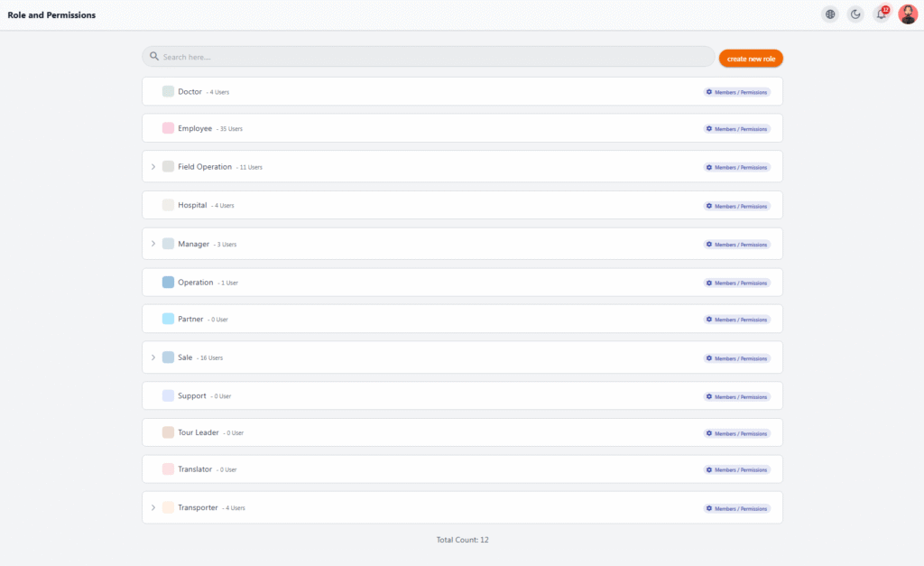Open Members / Permissions for Transporter

(x=736, y=508)
